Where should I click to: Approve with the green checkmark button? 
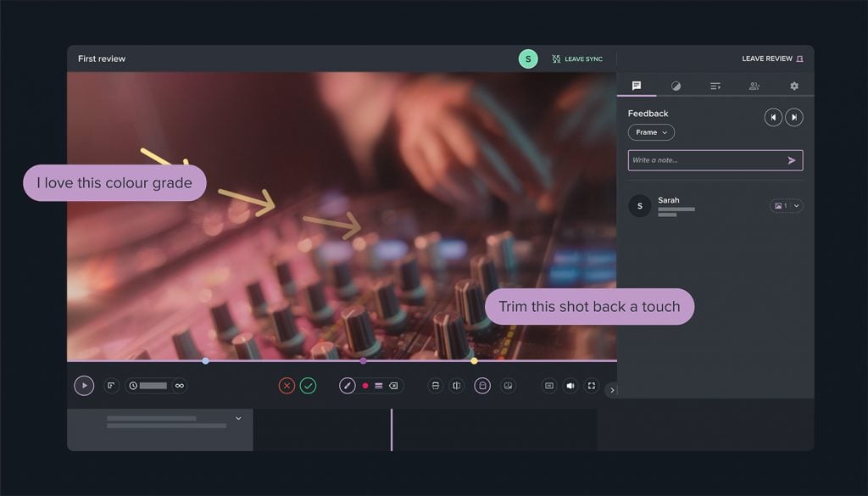[x=309, y=386]
